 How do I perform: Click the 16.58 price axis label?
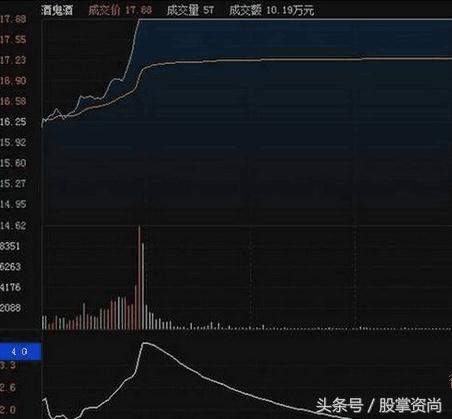tap(13, 101)
